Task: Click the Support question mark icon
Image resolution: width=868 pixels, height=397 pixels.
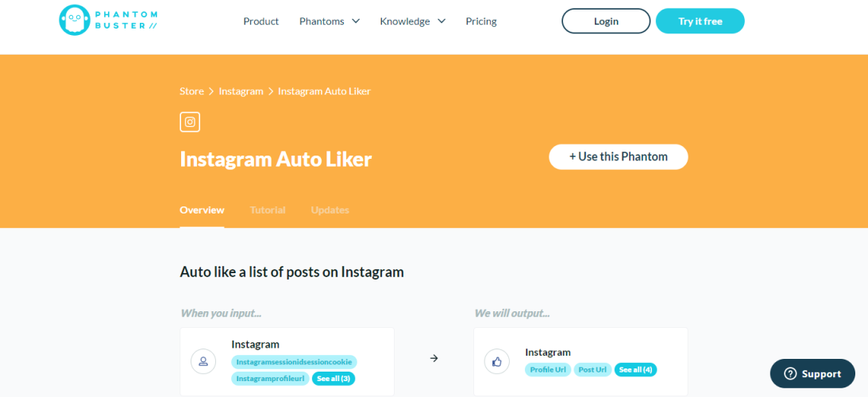Action: pos(790,374)
